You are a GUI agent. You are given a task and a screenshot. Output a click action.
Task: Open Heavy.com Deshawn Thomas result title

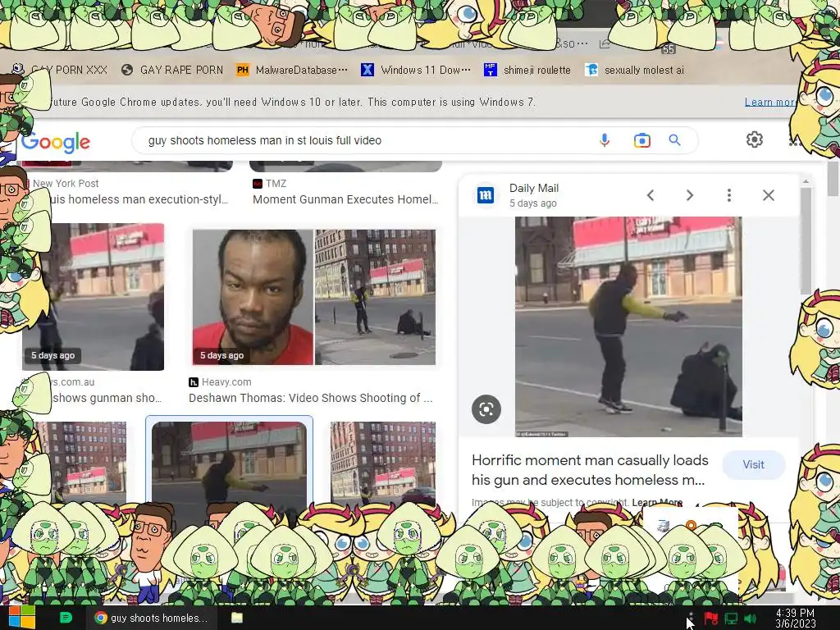[311, 398]
